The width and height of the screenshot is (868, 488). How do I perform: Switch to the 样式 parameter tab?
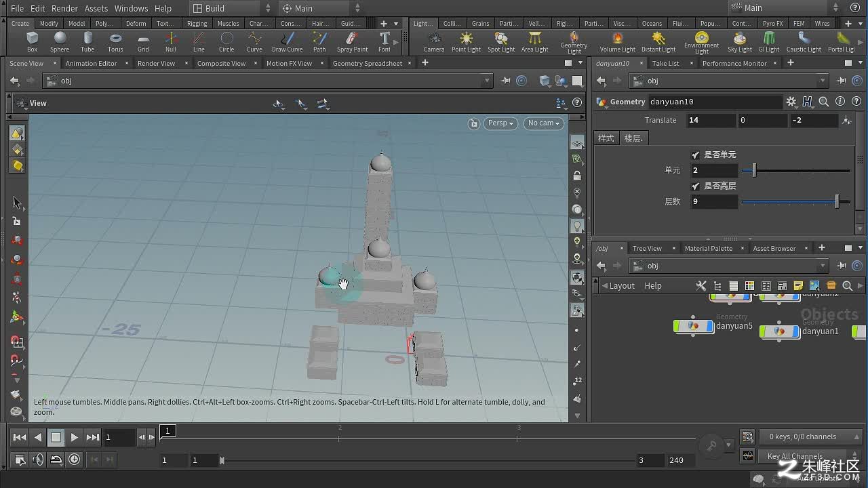(606, 138)
